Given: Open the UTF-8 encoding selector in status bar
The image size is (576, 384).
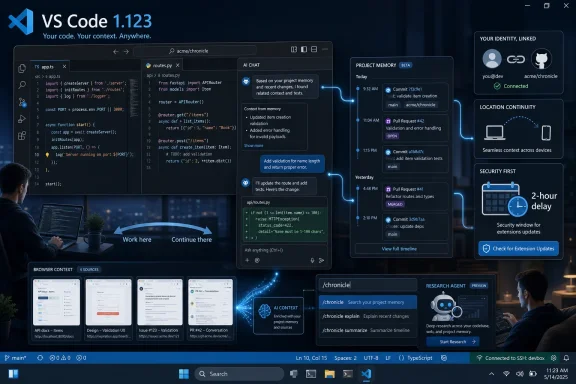Looking at the screenshot, I should [371, 358].
